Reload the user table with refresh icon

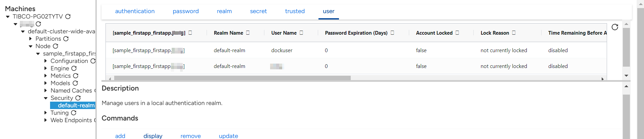[615, 27]
